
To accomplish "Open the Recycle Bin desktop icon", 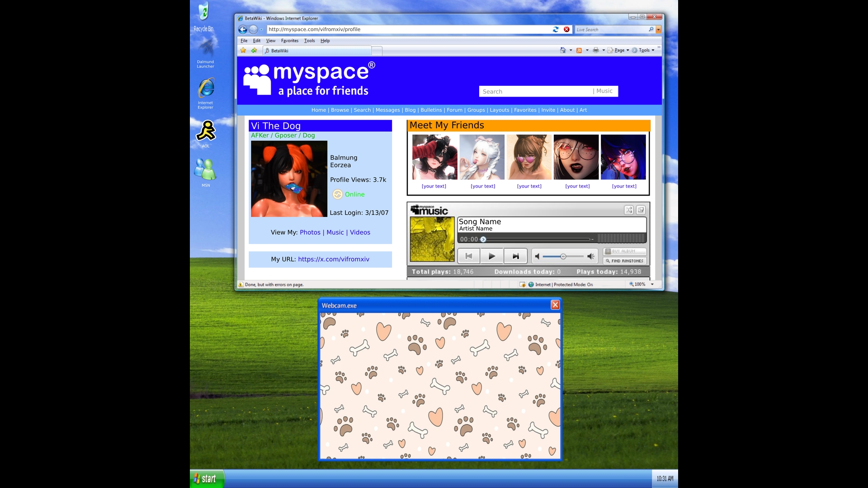I will [x=204, y=17].
